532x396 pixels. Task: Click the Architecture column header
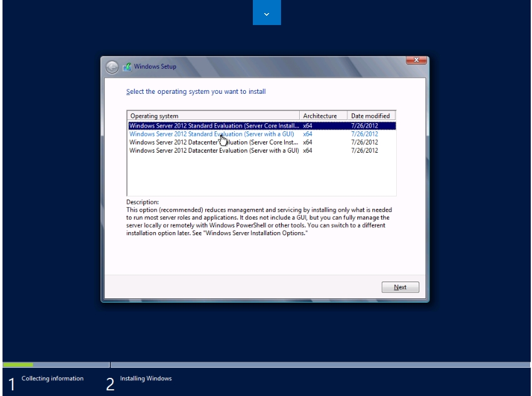(322, 116)
